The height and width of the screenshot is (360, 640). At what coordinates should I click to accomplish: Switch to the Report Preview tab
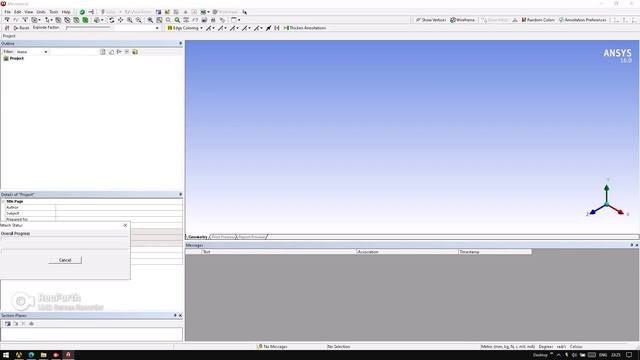click(x=251, y=237)
